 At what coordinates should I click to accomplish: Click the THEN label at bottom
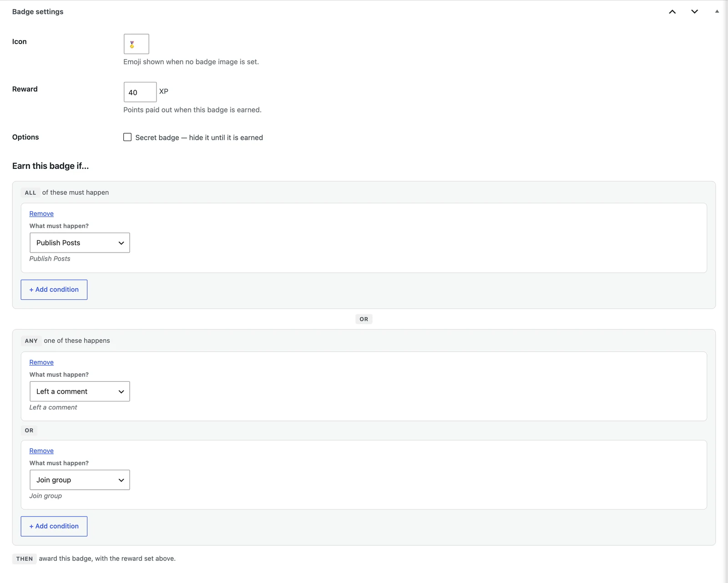coord(25,558)
